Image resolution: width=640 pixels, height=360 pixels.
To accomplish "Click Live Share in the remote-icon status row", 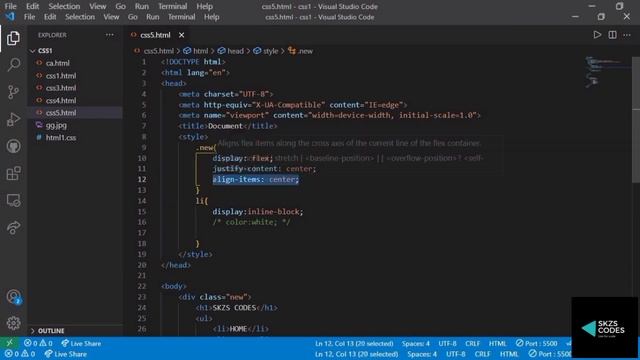I will [81, 343].
